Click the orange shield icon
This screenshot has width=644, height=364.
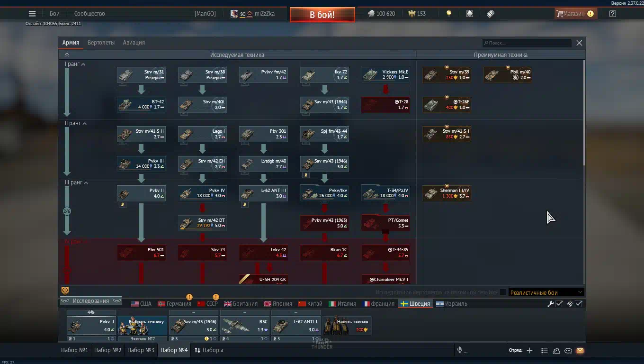click(x=65, y=291)
